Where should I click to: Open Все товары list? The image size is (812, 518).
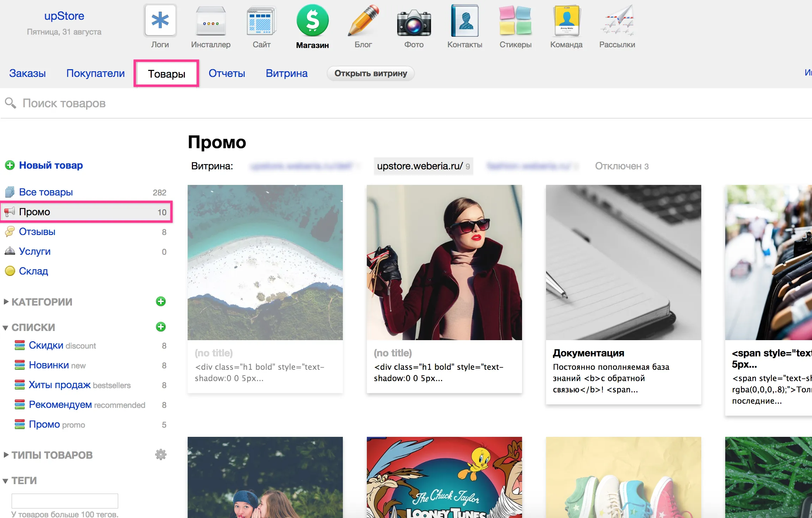point(46,192)
